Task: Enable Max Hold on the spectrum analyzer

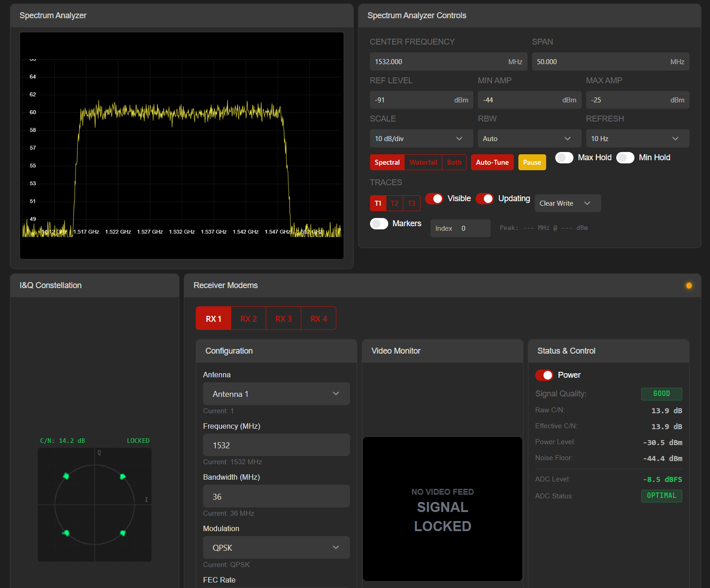Action: click(x=564, y=157)
